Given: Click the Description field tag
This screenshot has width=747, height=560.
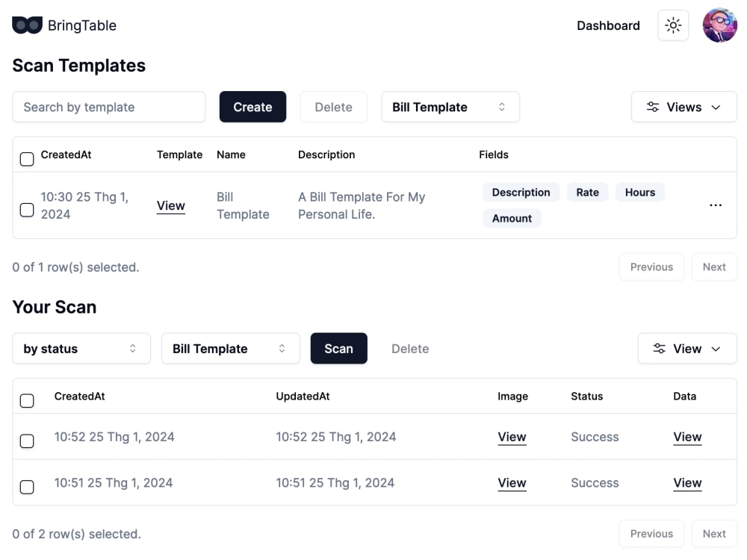Looking at the screenshot, I should click(521, 192).
